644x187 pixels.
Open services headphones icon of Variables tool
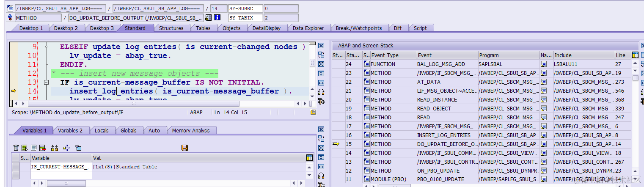pyautogui.click(x=321, y=176)
